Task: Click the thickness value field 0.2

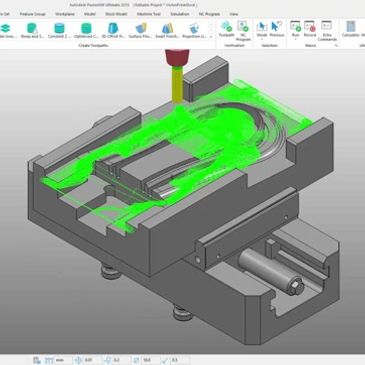Action: pos(121,360)
